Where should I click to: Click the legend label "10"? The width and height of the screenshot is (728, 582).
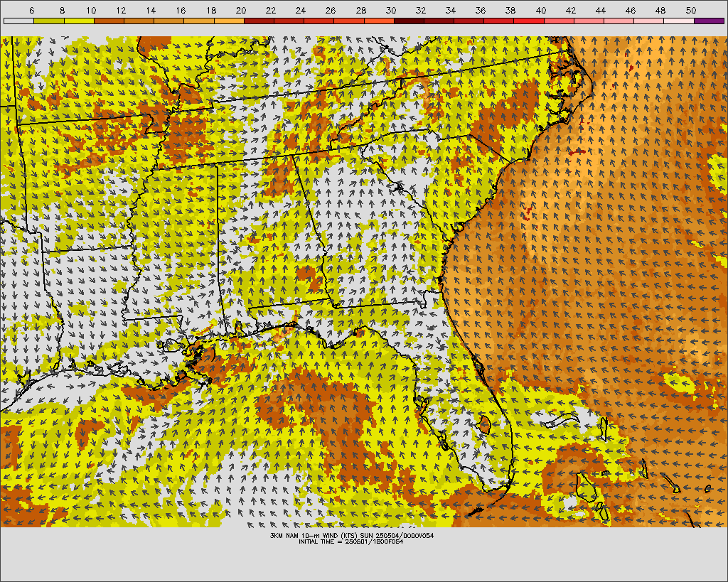(x=91, y=10)
